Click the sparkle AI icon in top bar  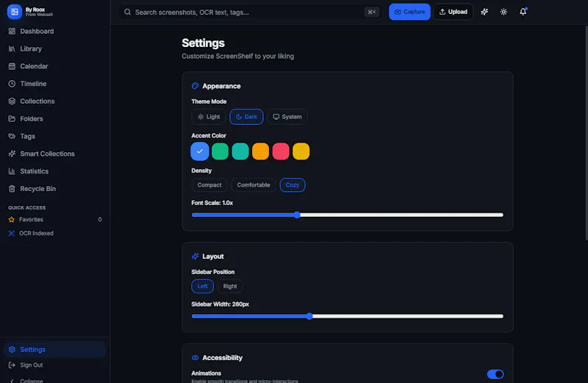484,12
